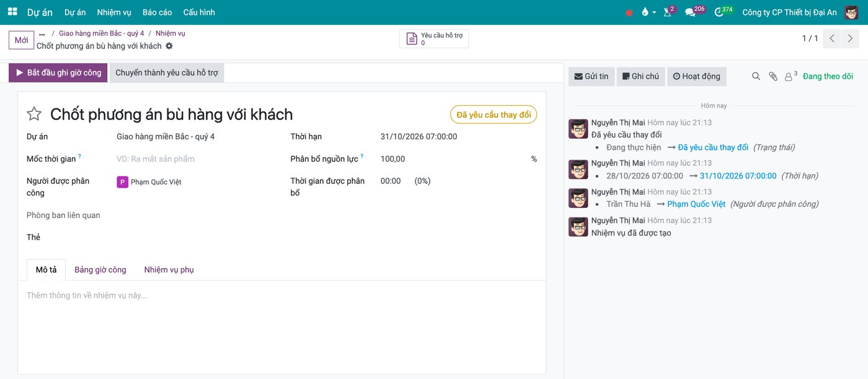Image resolution: width=868 pixels, height=379 pixels.
Task: Go to next record with right arrow
Action: [850, 38]
